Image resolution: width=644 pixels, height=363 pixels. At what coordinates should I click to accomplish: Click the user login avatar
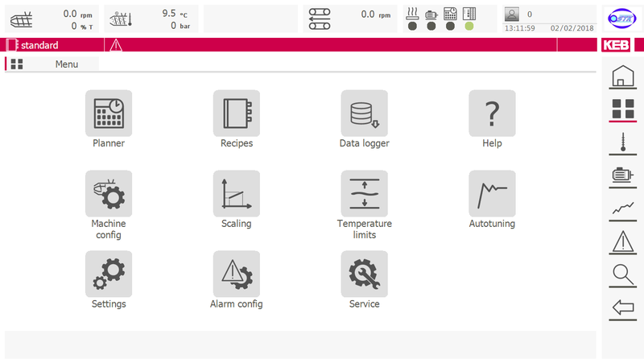(512, 14)
